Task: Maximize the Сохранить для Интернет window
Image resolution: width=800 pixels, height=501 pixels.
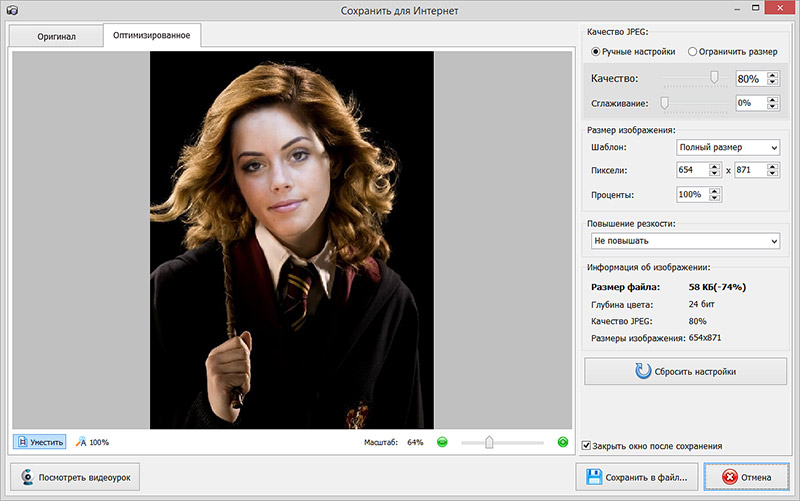Action: tap(756, 8)
